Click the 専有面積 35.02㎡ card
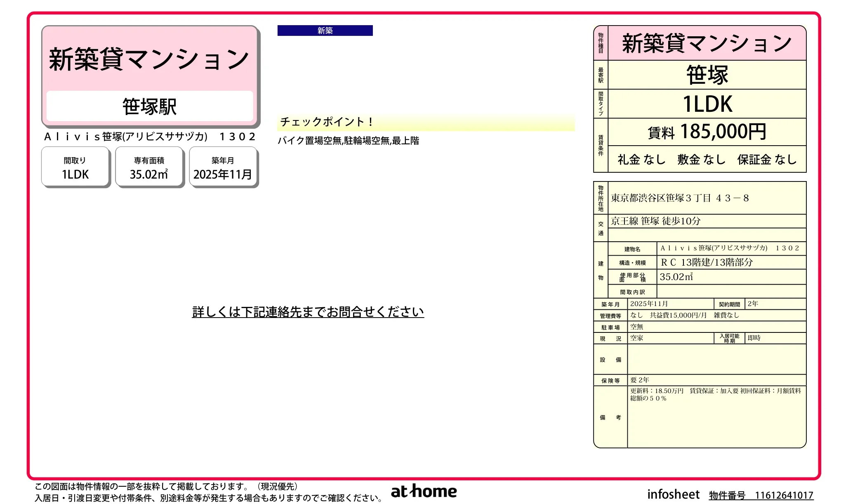This screenshot has height=504, width=848. [x=149, y=167]
